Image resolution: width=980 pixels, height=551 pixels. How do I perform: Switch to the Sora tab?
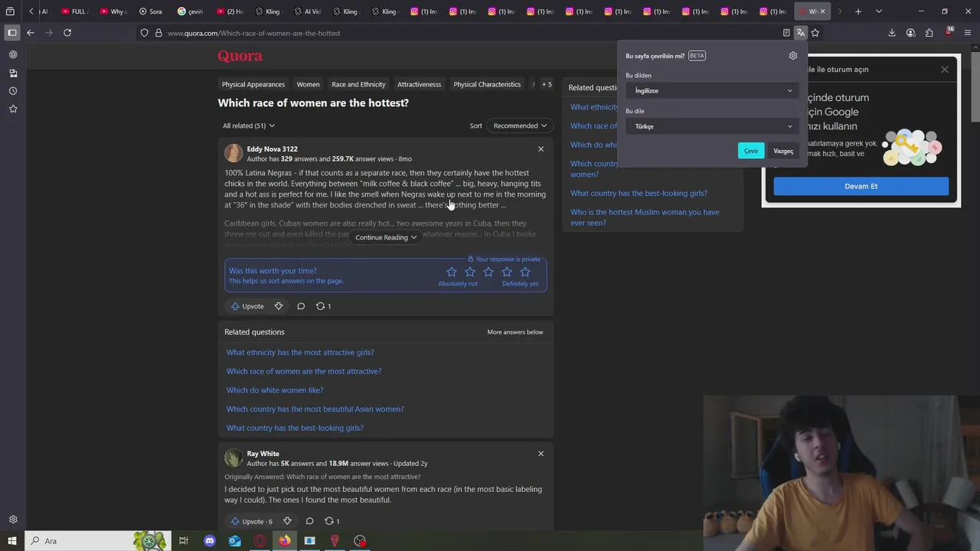click(x=150, y=11)
